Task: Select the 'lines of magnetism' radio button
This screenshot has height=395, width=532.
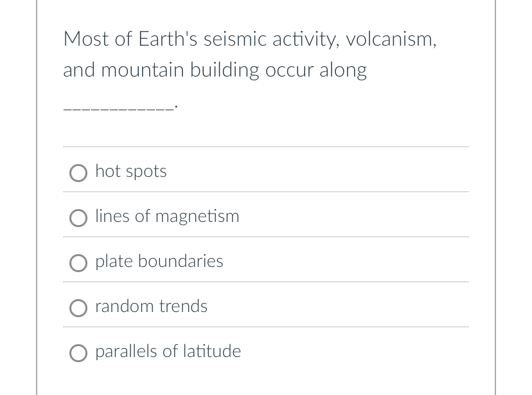Action: coord(78,217)
